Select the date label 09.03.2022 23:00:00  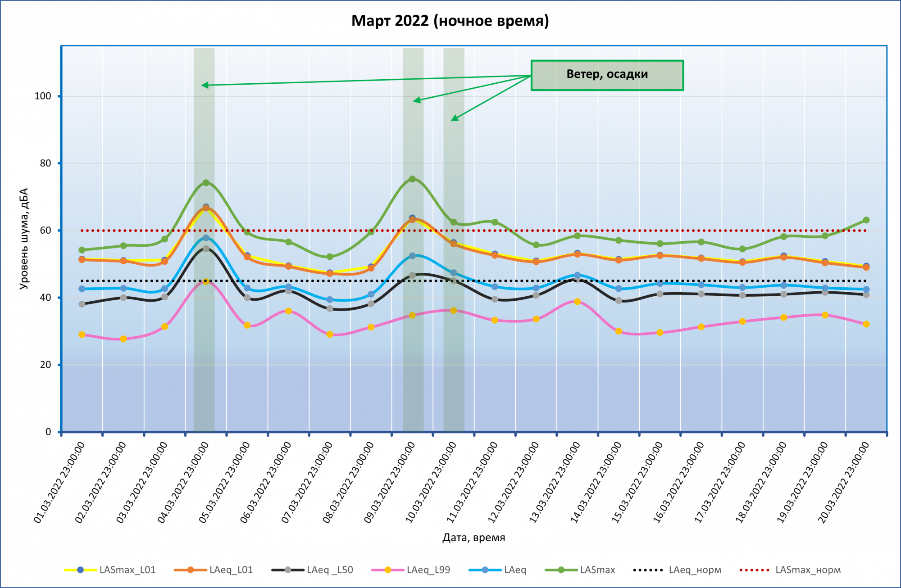[390, 483]
